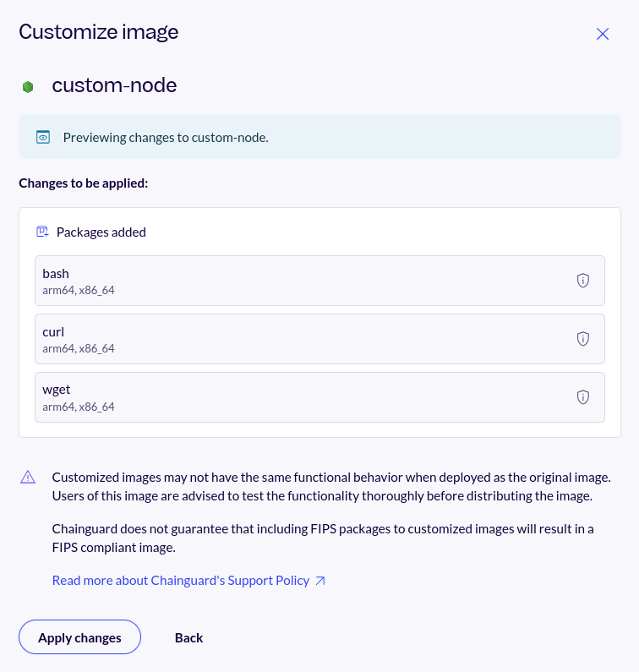This screenshot has height=672, width=639.
Task: Click the Packages added section label
Action: pyautogui.click(x=101, y=232)
